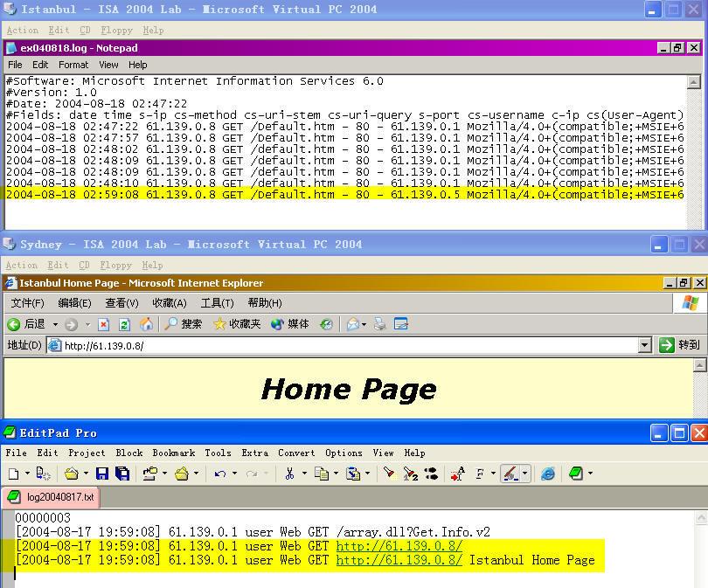
Task: Click the Undo arrow in EditPad toolbar
Action: click(220, 474)
